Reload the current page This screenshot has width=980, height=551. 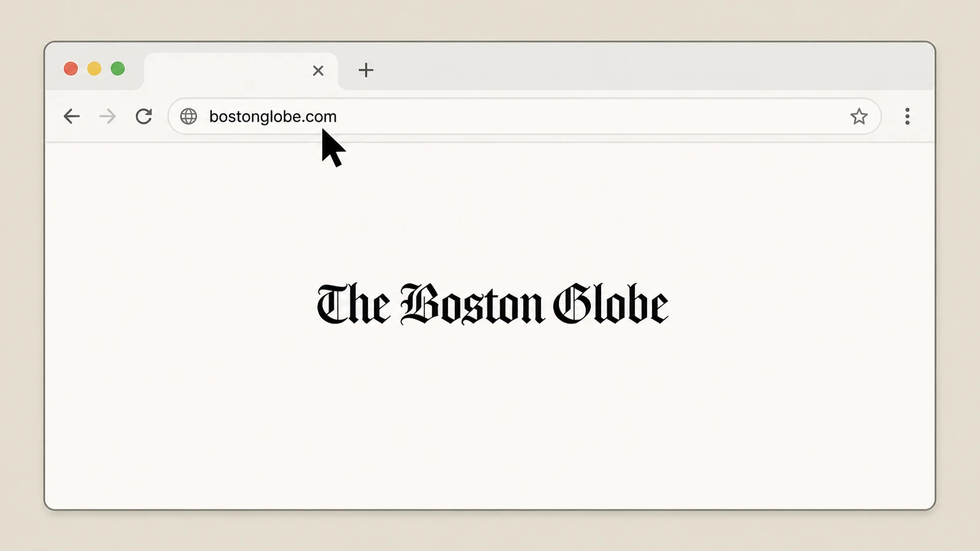click(x=144, y=116)
